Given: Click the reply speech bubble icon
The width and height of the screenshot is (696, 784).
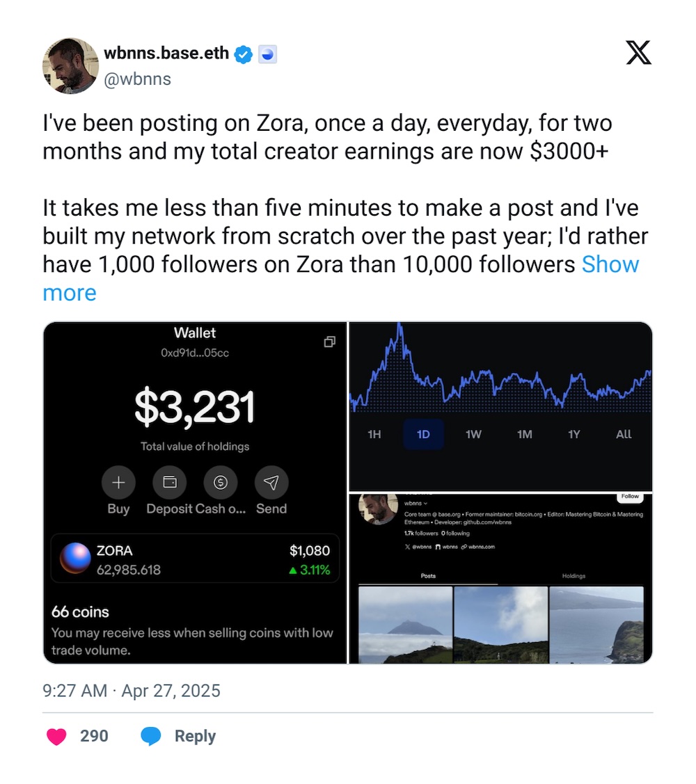Looking at the screenshot, I should tap(151, 736).
